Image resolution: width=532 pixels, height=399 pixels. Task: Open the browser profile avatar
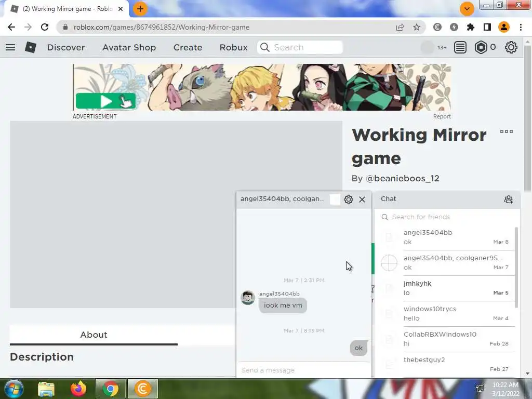pyautogui.click(x=504, y=27)
